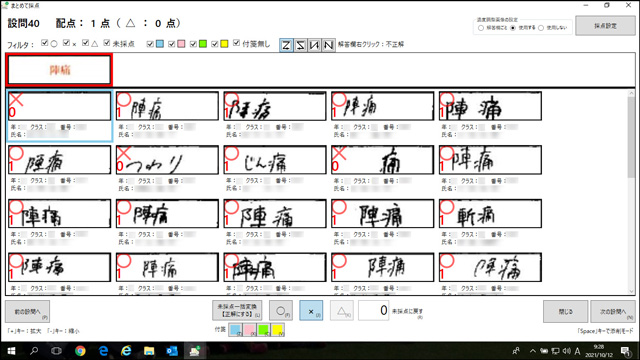Screen dimensions: 640x360
Task: Mark answer partial with the △ button
Action: [x=342, y=311]
